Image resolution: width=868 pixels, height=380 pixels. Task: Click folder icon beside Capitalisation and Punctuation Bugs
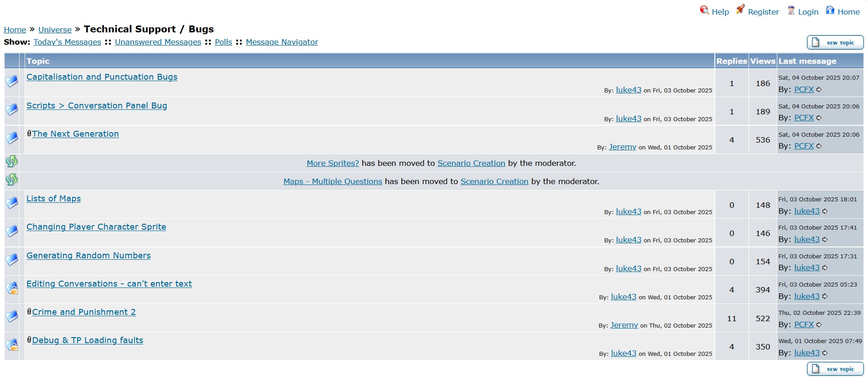pos(12,82)
